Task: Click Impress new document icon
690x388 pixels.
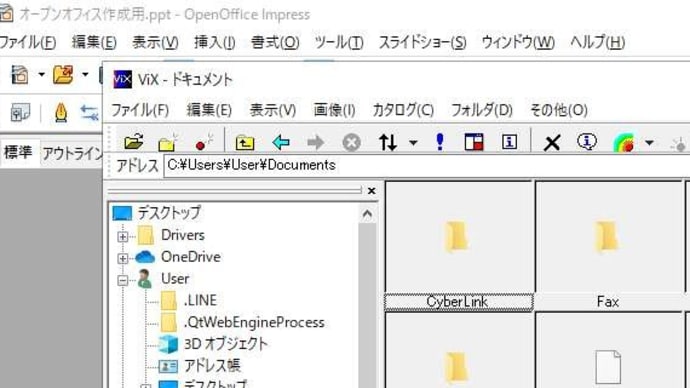Action: 20,75
